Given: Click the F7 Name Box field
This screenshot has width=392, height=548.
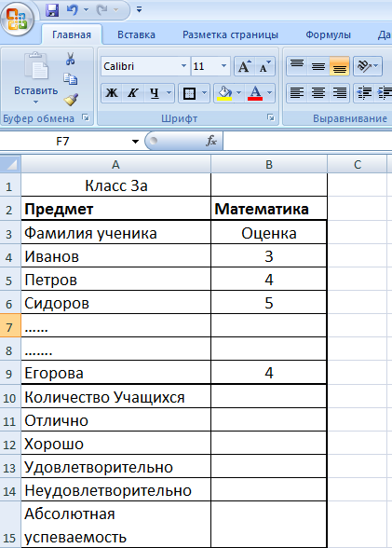Looking at the screenshot, I should [63, 142].
